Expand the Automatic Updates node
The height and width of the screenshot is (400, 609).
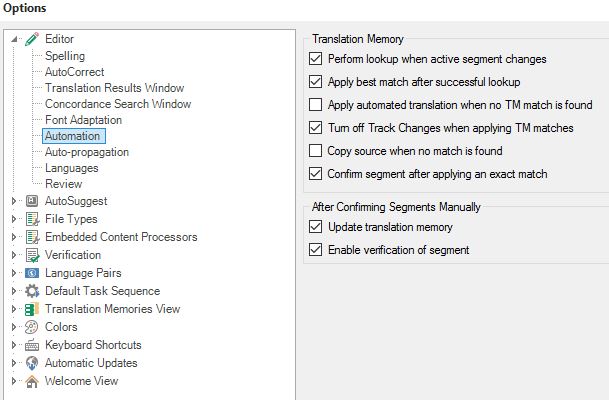[14, 363]
